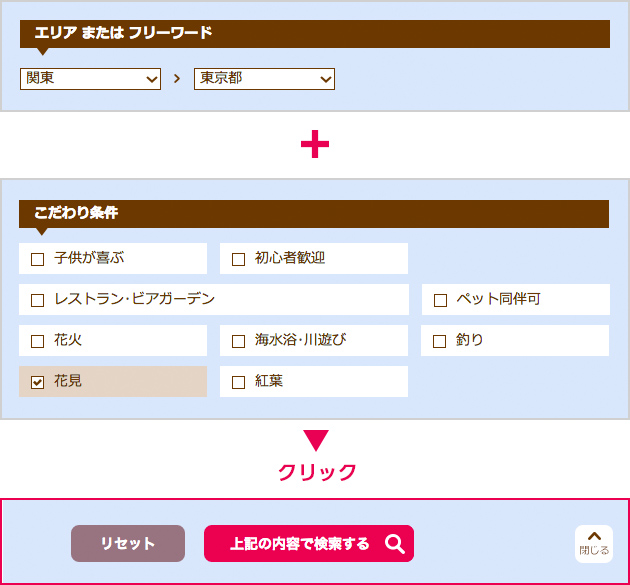Check レストラン·ビアガーデン option
The height and width of the screenshot is (585, 630).
click(x=37, y=300)
